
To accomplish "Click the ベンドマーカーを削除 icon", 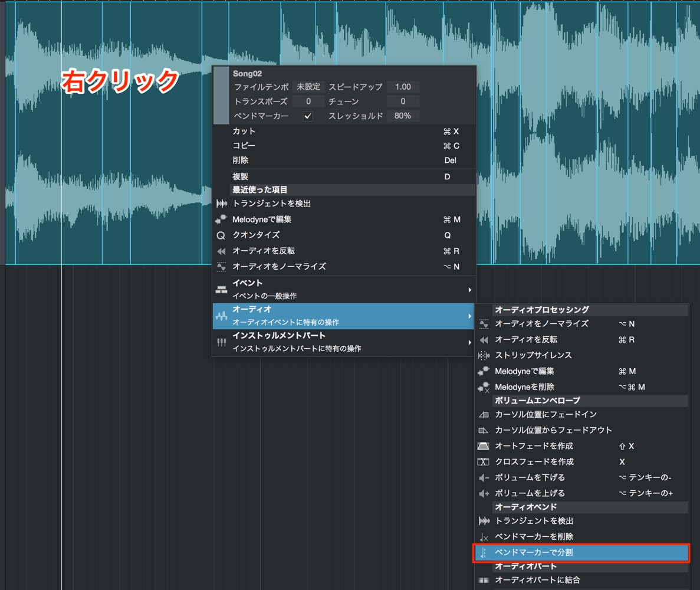I will [484, 537].
